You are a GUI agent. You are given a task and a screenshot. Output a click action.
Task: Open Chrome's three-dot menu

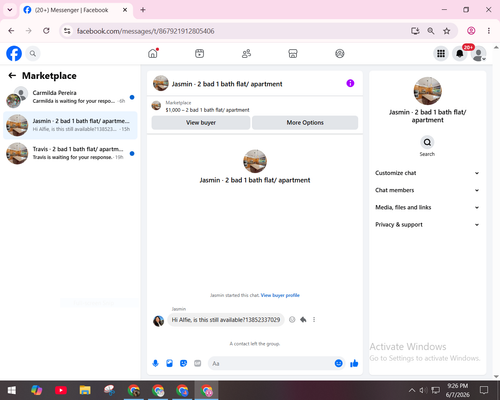click(489, 31)
